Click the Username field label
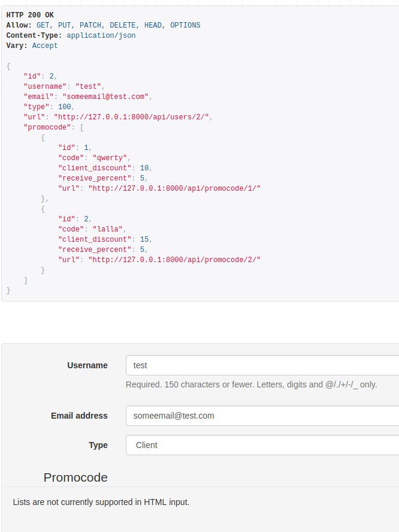The image size is (399, 532). tap(87, 365)
